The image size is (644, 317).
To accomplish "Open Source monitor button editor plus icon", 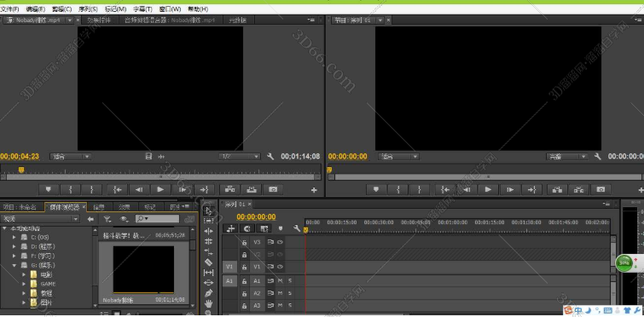I will (314, 190).
